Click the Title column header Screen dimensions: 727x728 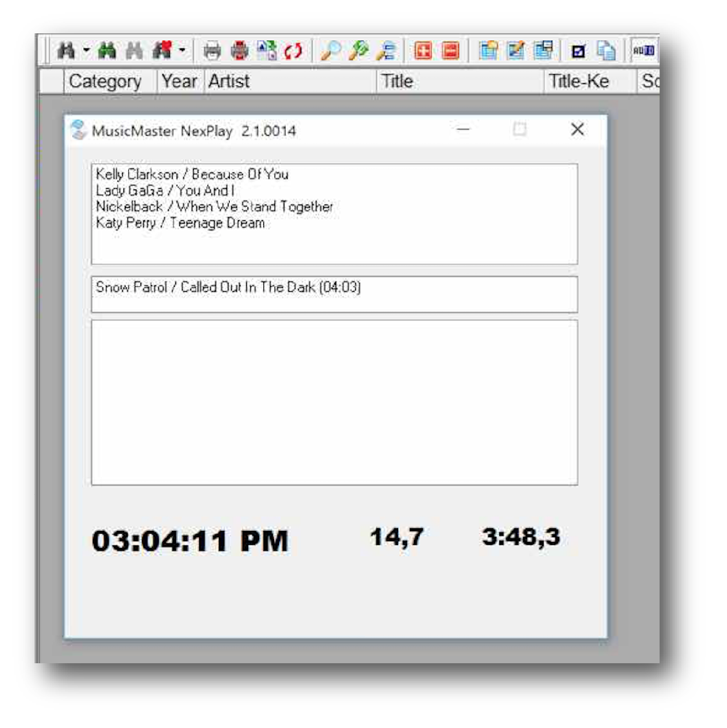[x=397, y=82]
